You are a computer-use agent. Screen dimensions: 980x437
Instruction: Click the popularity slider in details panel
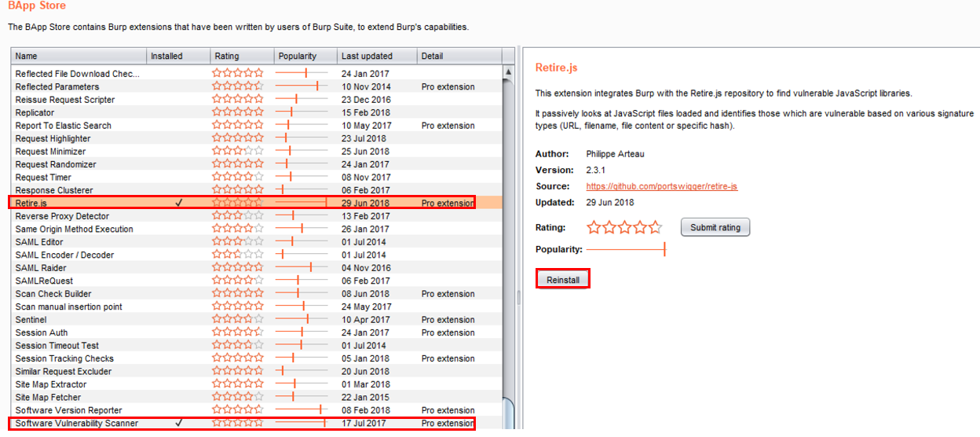click(x=626, y=249)
